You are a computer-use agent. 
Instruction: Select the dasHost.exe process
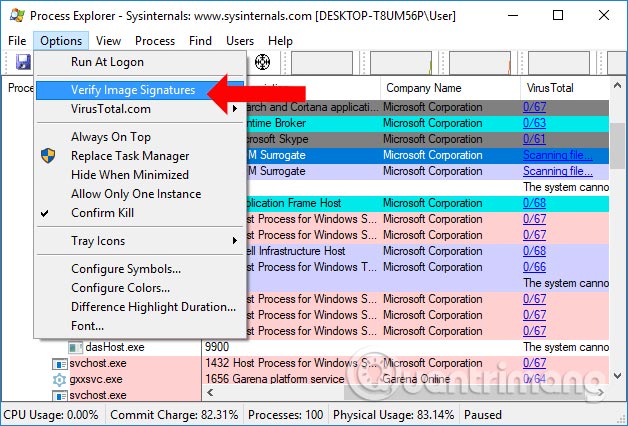[115, 347]
